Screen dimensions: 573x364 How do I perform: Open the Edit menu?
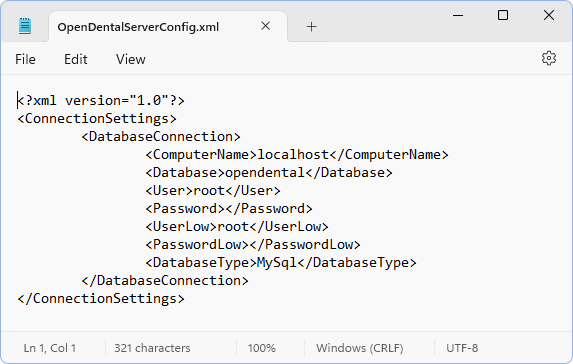coord(76,59)
